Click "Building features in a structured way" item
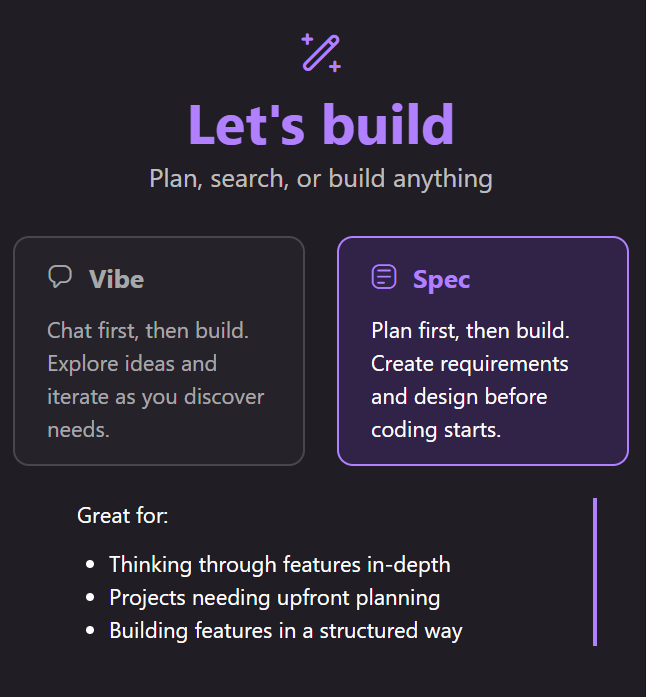 tap(286, 631)
